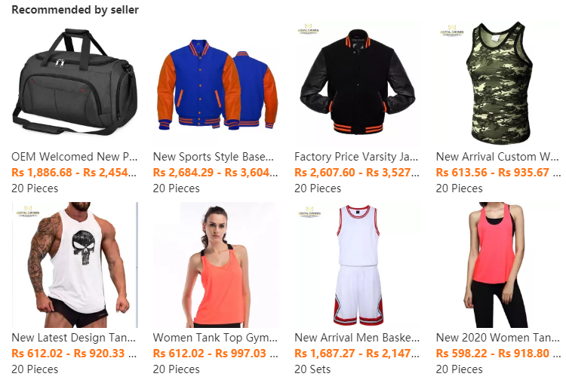This screenshot has width=566, height=392.
Task: Click the blue and orange varsity jacket photo
Action: click(217, 84)
